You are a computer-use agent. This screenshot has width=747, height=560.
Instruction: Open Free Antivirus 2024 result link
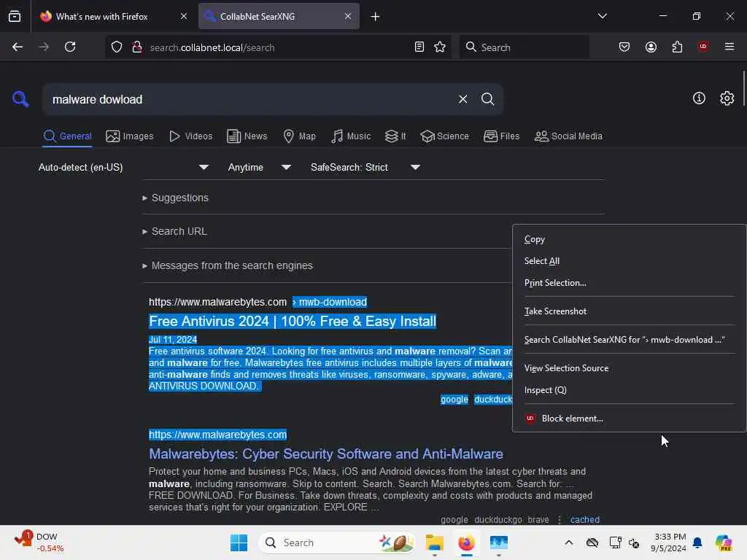(293, 322)
